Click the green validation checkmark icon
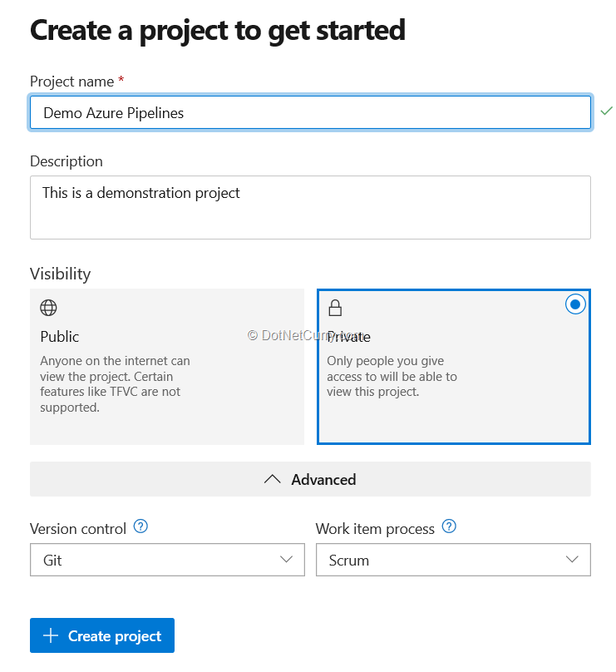 tap(606, 111)
